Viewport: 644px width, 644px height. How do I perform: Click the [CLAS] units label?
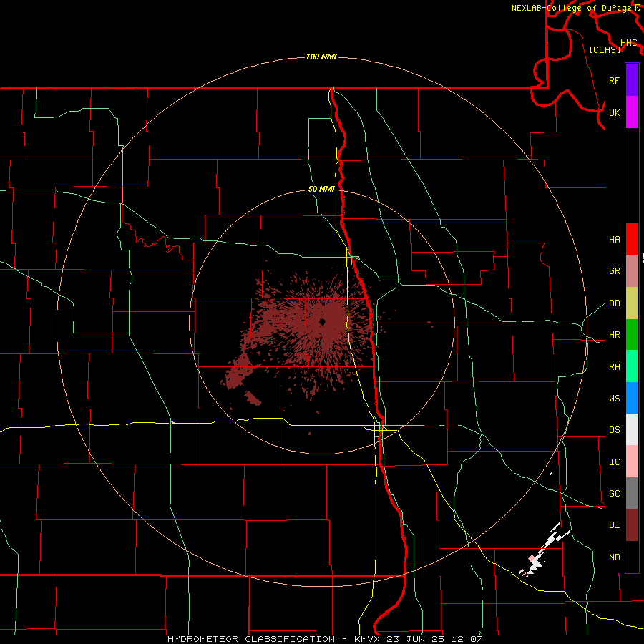click(x=605, y=49)
